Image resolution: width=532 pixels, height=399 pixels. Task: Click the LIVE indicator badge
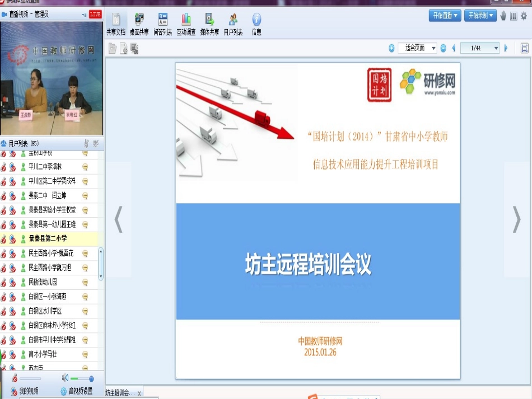click(x=95, y=14)
